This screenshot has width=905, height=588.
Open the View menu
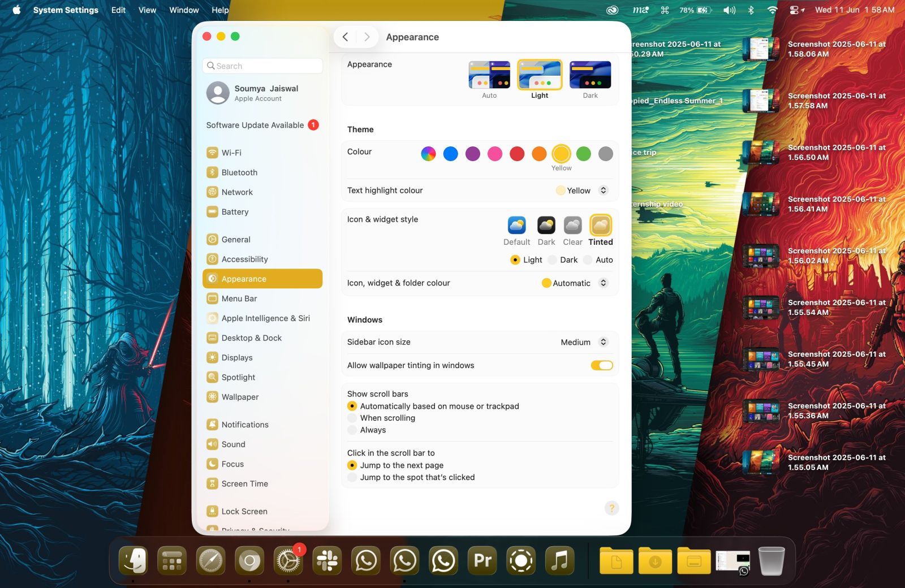[x=147, y=10]
